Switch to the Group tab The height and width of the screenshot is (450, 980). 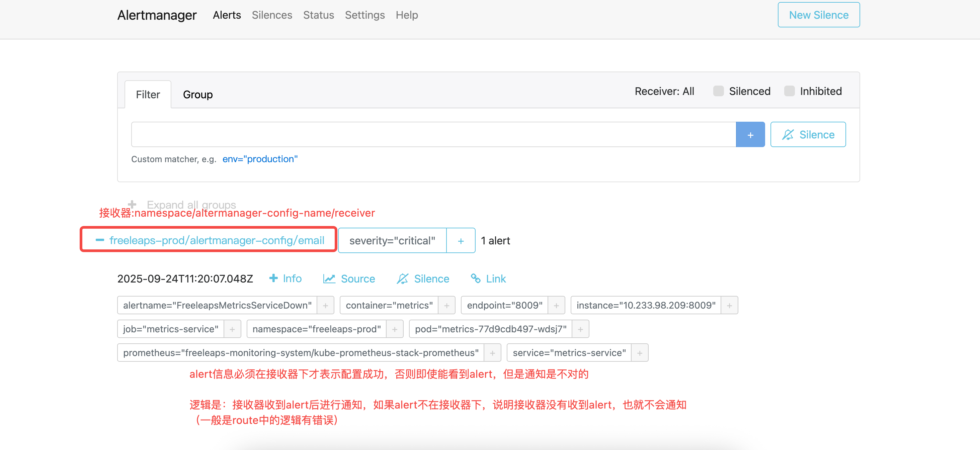click(198, 95)
